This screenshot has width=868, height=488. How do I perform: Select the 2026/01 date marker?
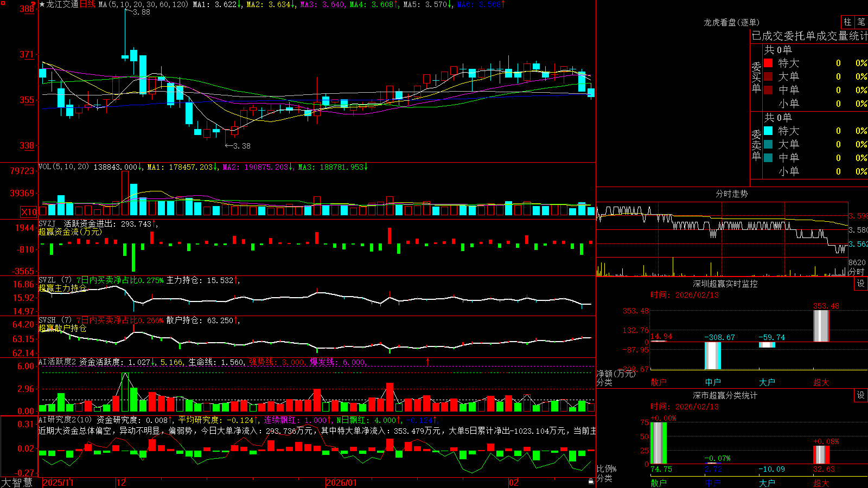pos(342,483)
